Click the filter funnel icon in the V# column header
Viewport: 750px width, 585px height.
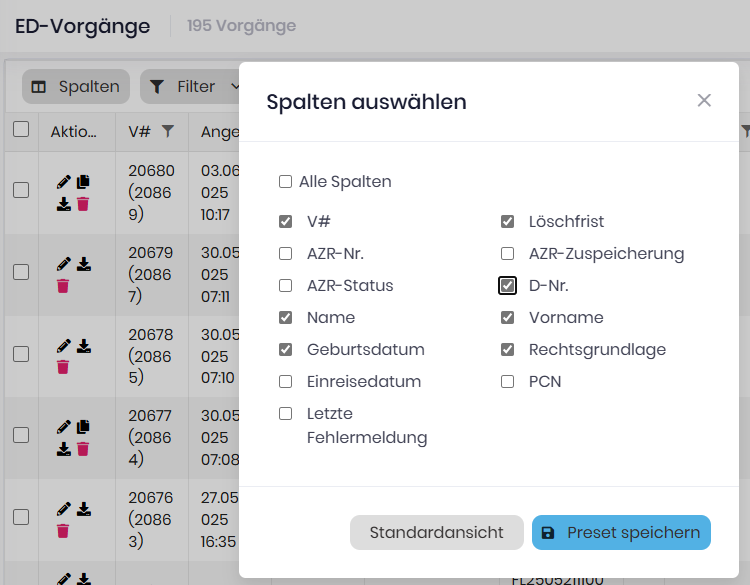168,131
